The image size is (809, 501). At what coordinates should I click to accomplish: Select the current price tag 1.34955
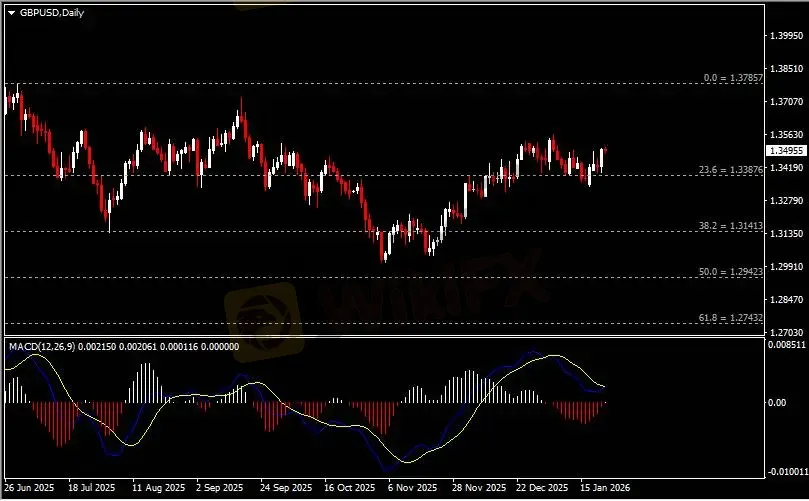(783, 150)
